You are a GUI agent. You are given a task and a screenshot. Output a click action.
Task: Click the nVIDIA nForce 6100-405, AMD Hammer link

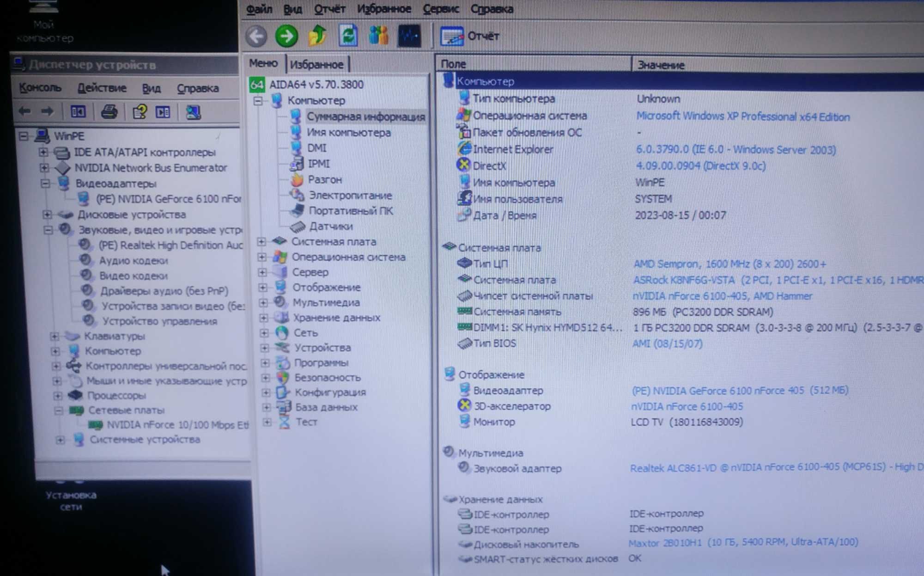(x=723, y=296)
